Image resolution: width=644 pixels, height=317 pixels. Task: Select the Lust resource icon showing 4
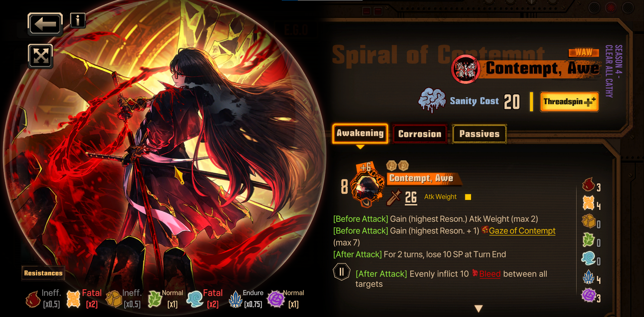tap(588, 203)
